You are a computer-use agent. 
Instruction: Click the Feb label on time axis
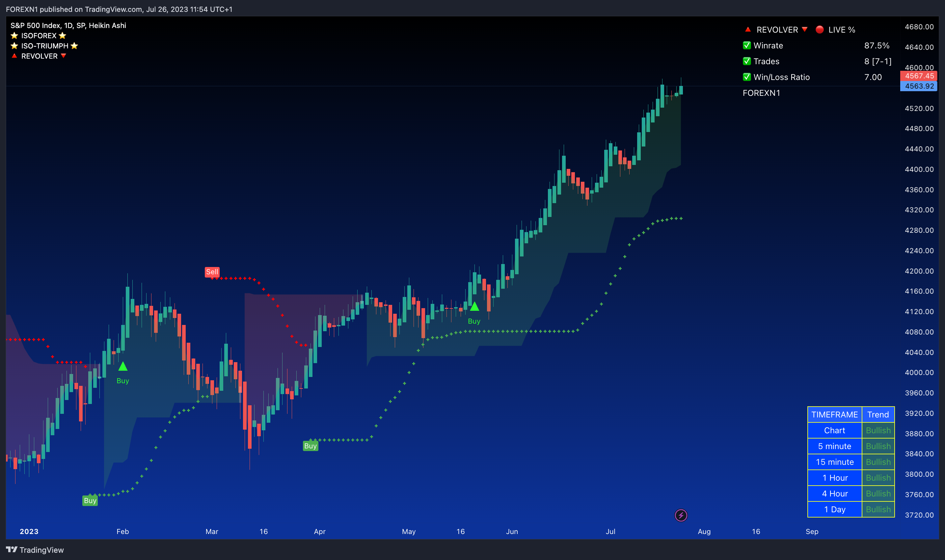coord(123,531)
